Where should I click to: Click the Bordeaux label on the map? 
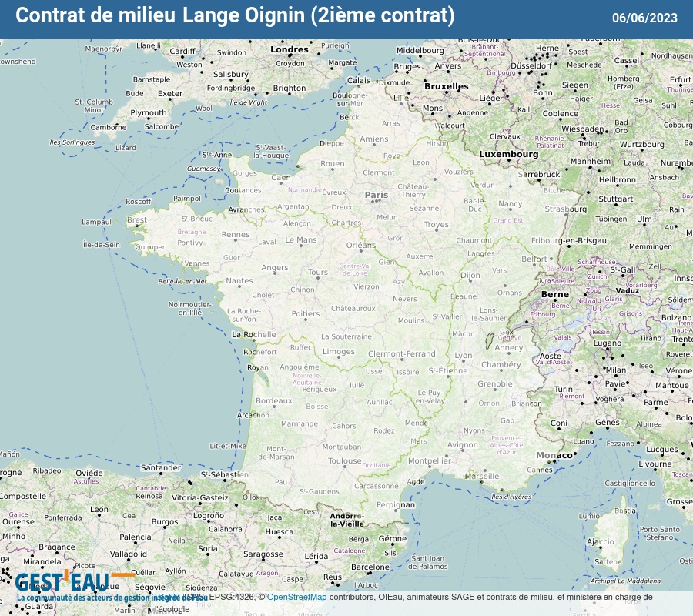[x=274, y=401]
